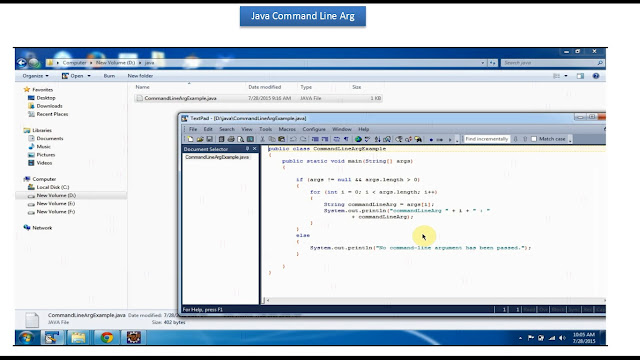Image resolution: width=640 pixels, height=360 pixels.
Task: Open the Organize dropdown in Explorer
Action: tap(36, 76)
